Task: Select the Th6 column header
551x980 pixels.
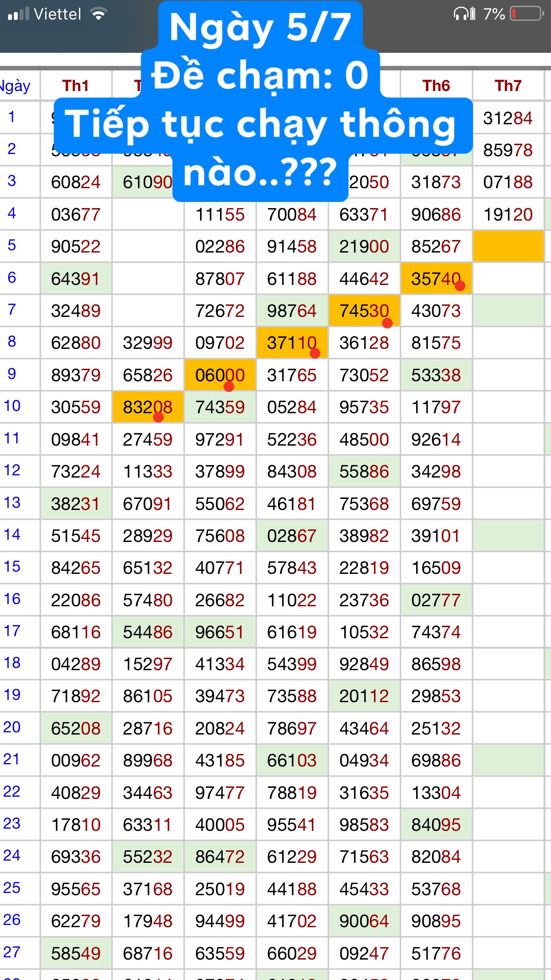Action: pyautogui.click(x=436, y=86)
